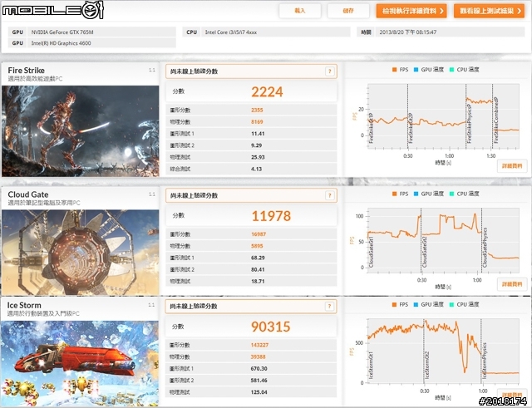Click Fire Strike graphics test 1 value 11.41
The image size is (532, 408).
258,134
